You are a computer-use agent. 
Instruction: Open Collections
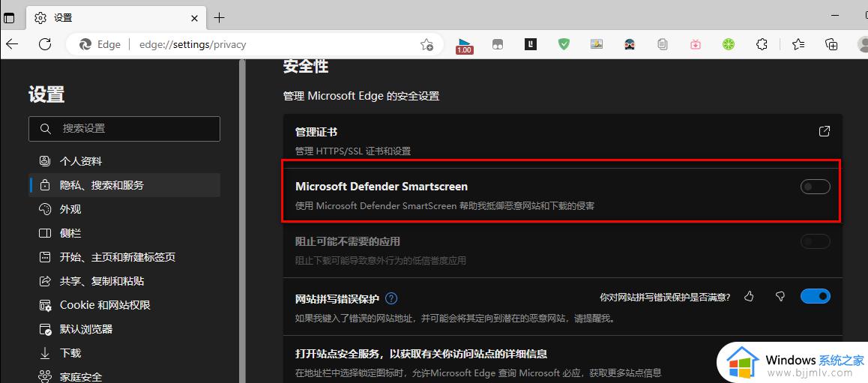click(831, 44)
